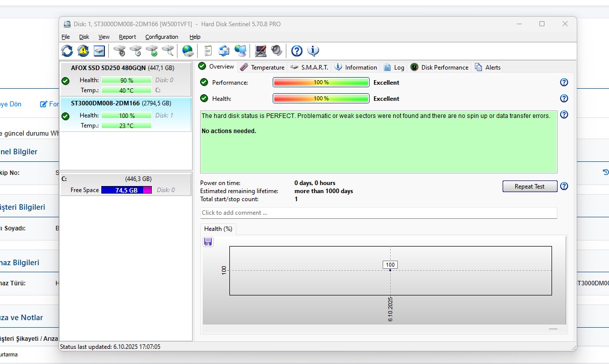Click the refresh disk status icon
This screenshot has height=364, width=609.
point(67,50)
